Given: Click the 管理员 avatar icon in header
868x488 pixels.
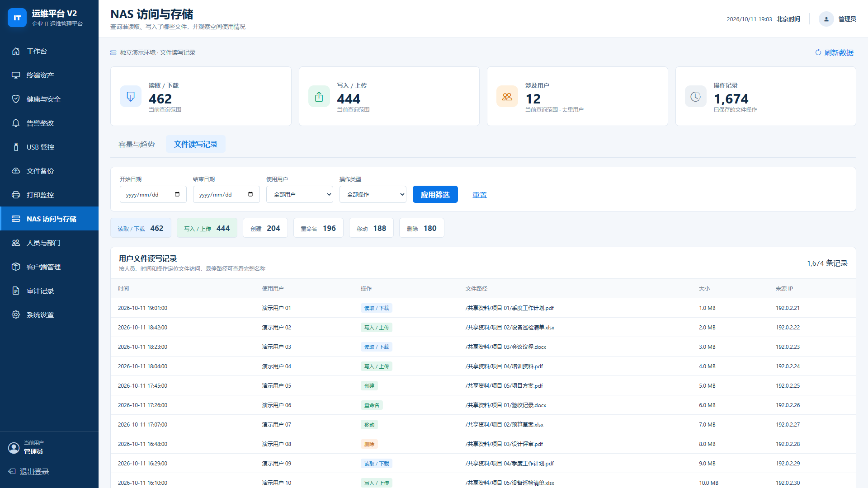Looking at the screenshot, I should coord(826,19).
